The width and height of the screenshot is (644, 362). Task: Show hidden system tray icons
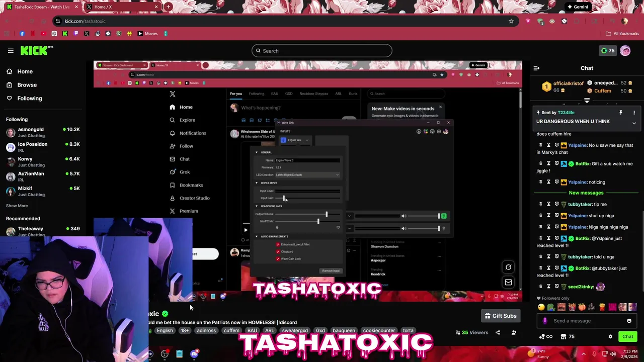584,354
